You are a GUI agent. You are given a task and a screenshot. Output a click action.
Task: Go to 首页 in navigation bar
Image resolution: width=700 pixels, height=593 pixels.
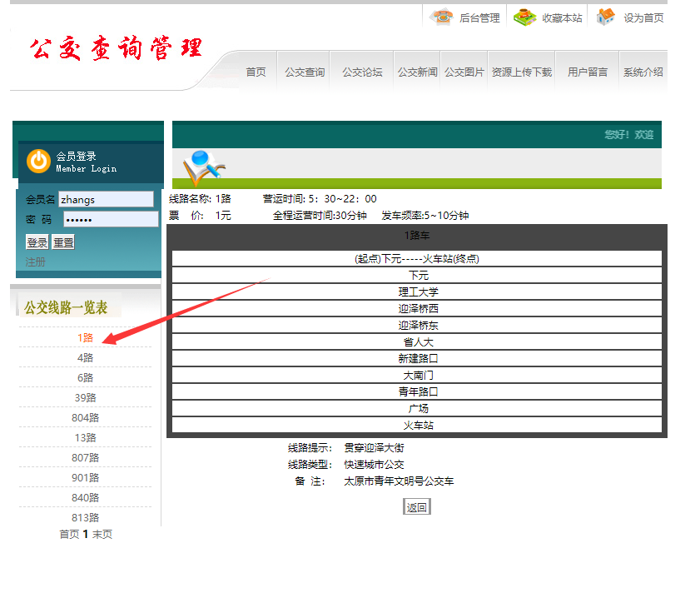pos(256,72)
